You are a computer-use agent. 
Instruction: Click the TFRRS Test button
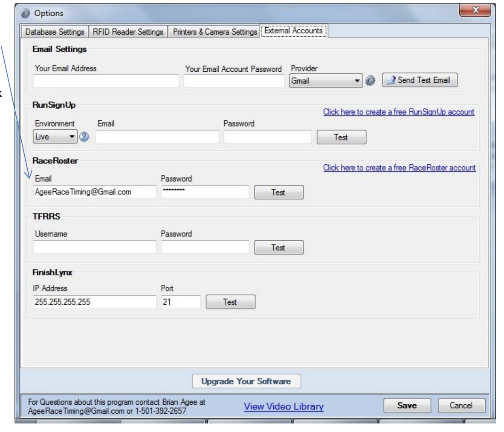pyautogui.click(x=278, y=248)
